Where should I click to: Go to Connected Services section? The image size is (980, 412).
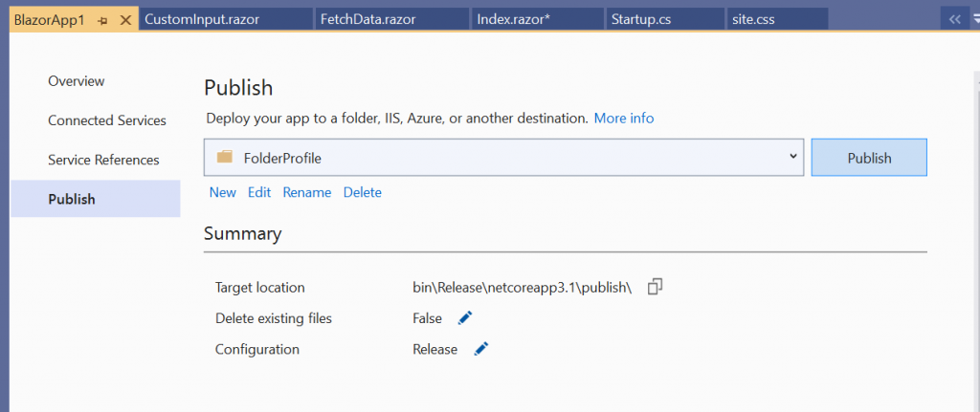pos(107,120)
